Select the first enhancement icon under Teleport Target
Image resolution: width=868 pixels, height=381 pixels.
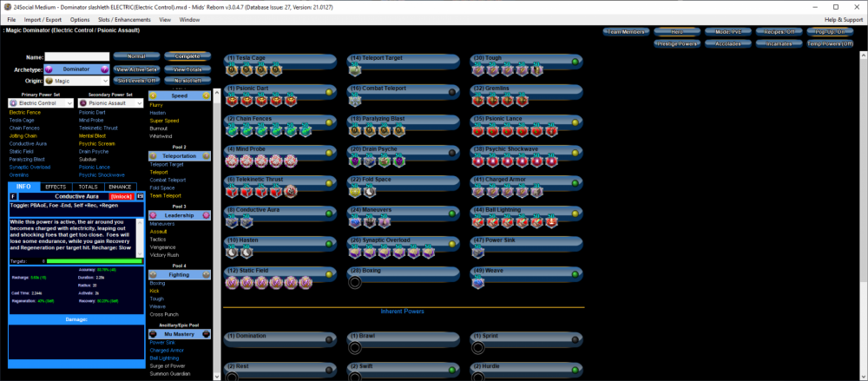pyautogui.click(x=355, y=69)
